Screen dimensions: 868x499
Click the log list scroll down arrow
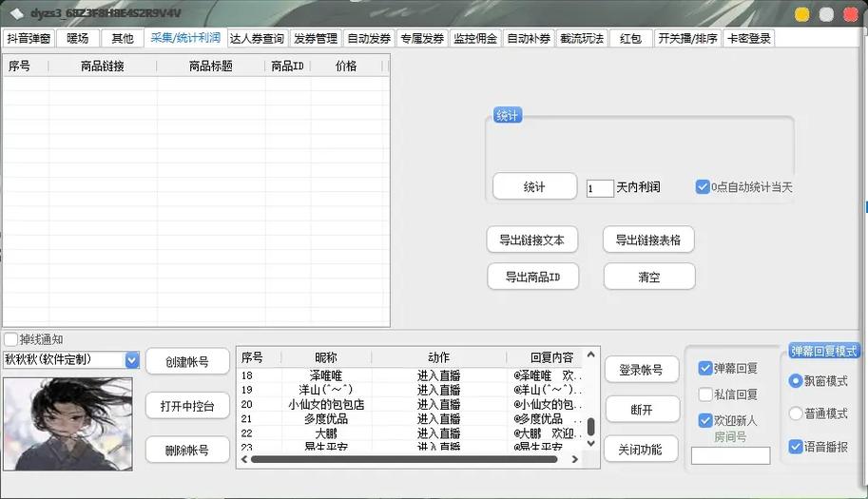590,443
